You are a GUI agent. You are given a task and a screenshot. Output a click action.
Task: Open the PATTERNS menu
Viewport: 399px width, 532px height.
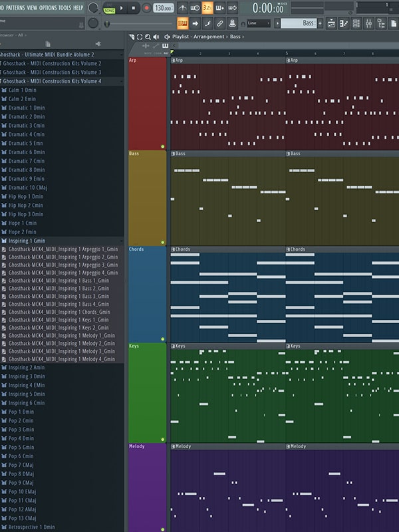tap(15, 8)
